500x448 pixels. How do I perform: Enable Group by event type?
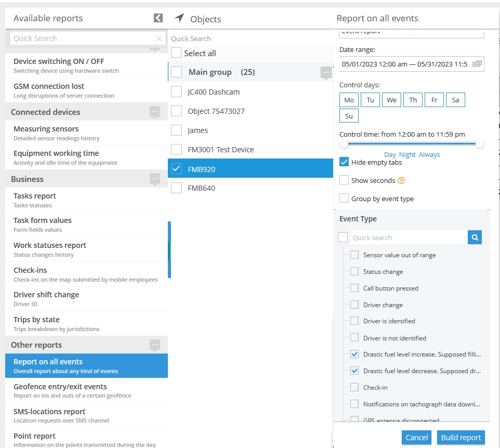(344, 198)
